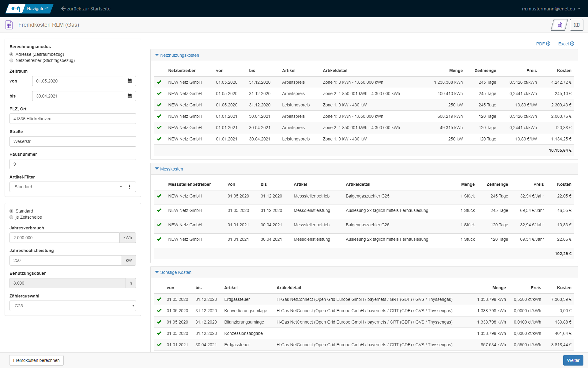Open calendar picker for 'bis' date

coord(130,96)
